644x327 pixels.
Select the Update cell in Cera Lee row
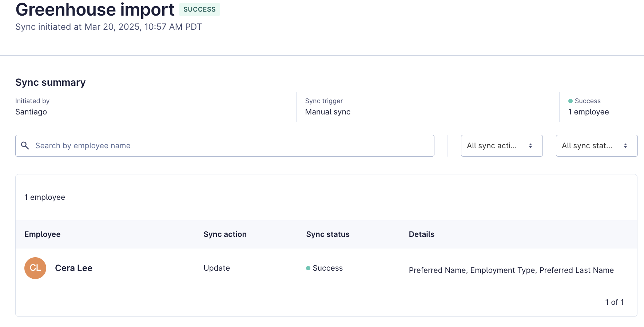coord(216,268)
